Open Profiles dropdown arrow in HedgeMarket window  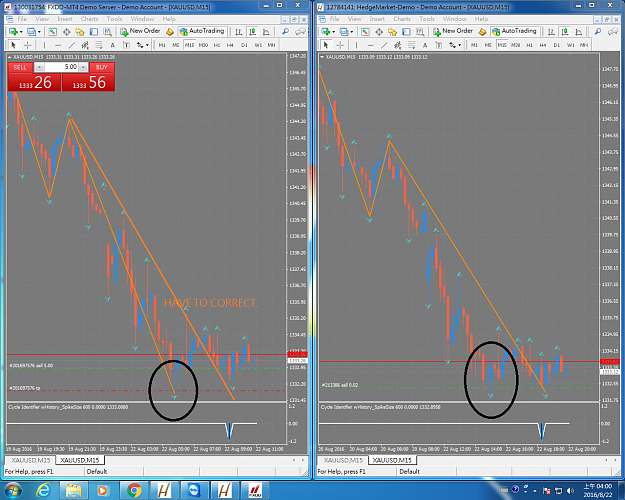coord(352,31)
